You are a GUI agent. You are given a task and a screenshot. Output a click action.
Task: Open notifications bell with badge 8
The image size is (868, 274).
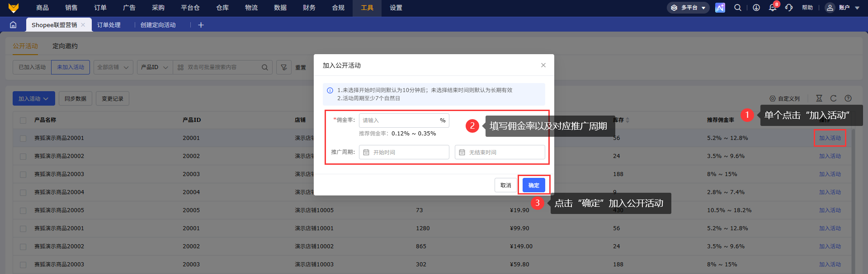point(773,7)
